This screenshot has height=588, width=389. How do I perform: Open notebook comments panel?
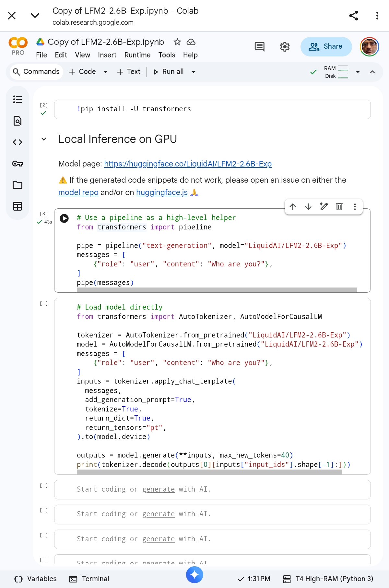point(259,47)
